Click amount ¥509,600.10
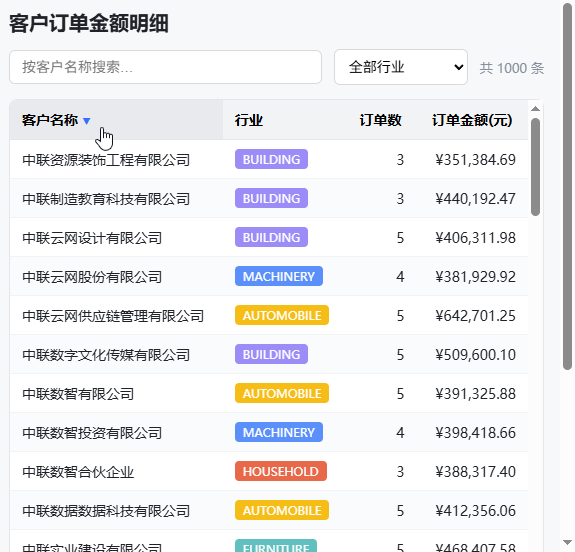575x552 pixels. pos(475,355)
